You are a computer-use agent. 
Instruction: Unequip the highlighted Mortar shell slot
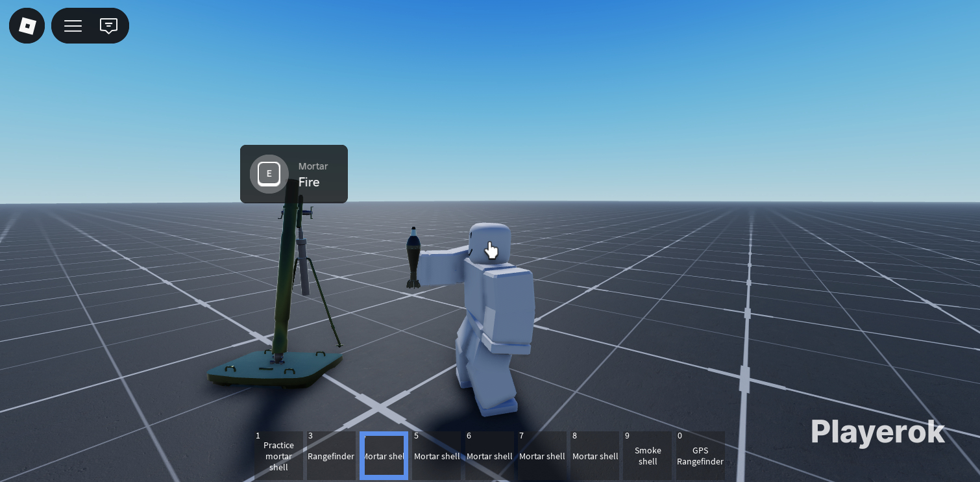(x=384, y=456)
